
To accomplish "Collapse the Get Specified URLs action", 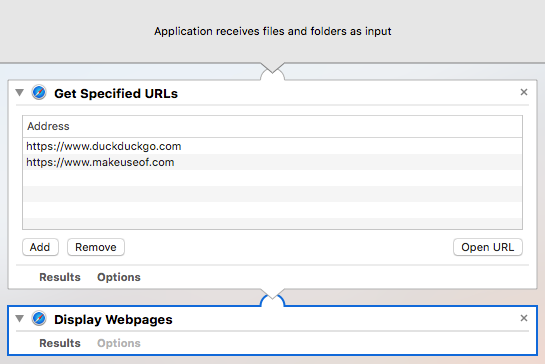I will (20, 92).
